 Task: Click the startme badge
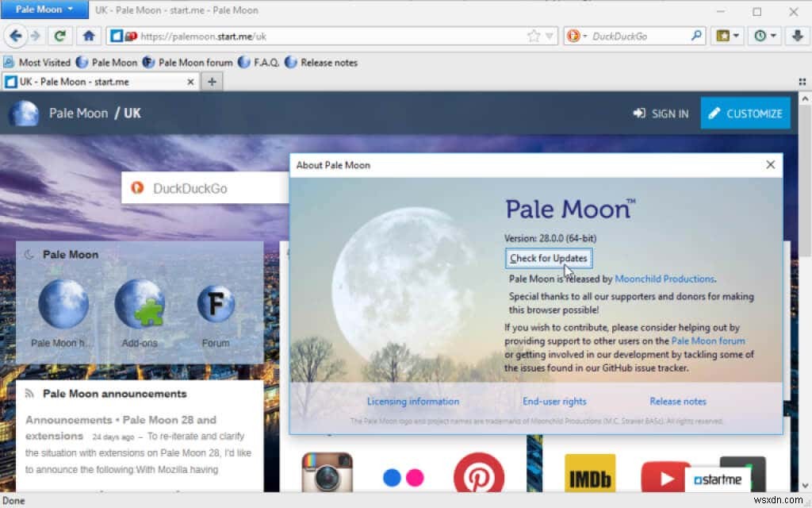tap(717, 479)
